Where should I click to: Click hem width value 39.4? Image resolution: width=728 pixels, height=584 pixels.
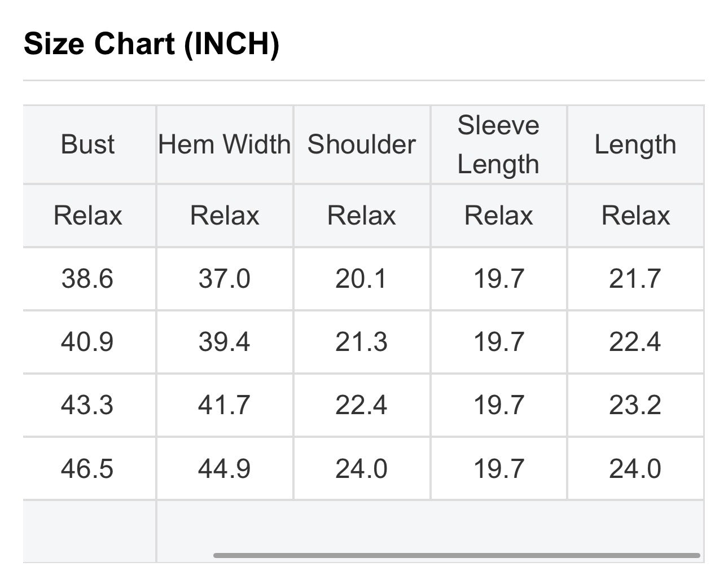coord(225,342)
